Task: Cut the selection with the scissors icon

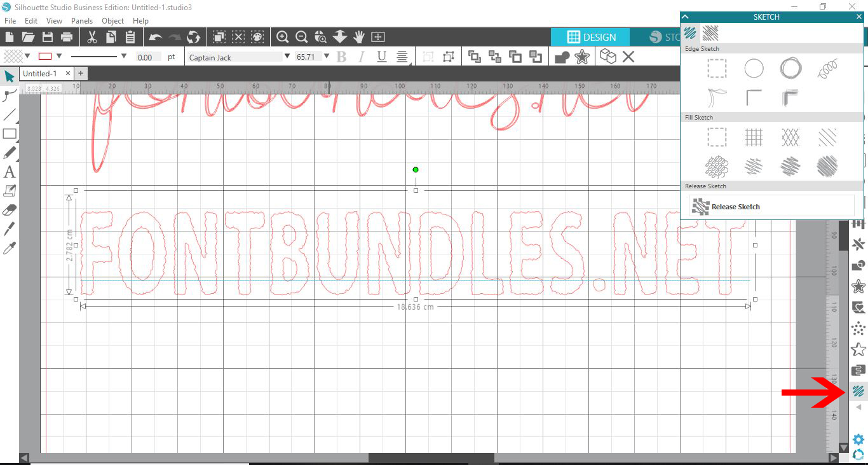Action: point(92,37)
